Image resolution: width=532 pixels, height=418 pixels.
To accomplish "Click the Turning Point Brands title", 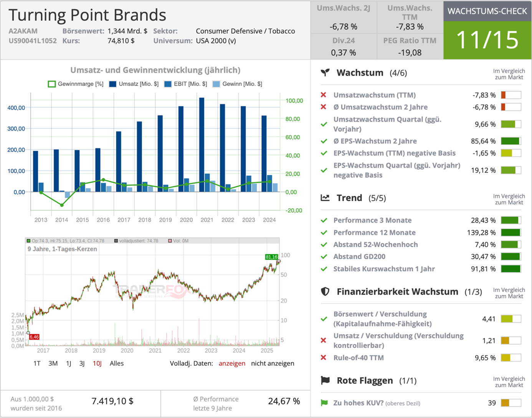I will 88,15.
